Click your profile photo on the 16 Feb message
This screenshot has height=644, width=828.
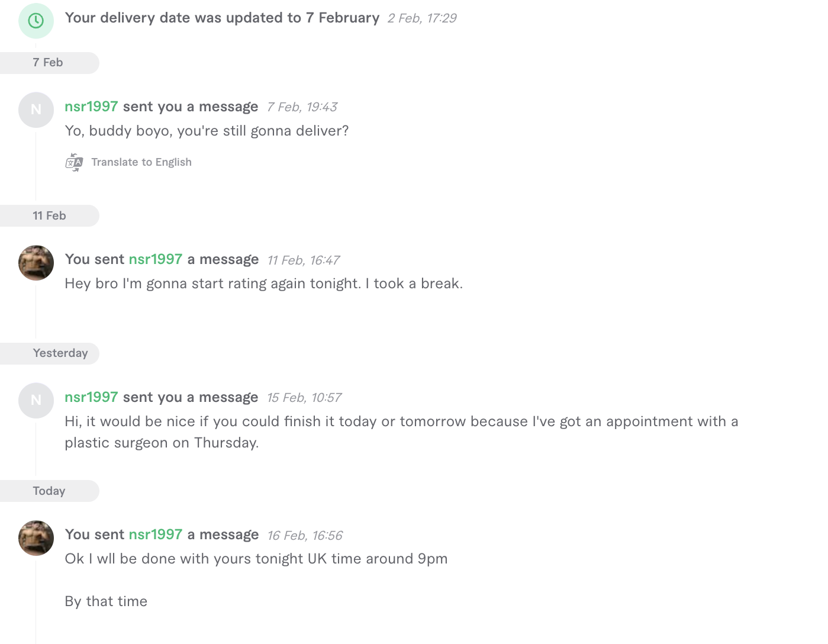(x=36, y=538)
